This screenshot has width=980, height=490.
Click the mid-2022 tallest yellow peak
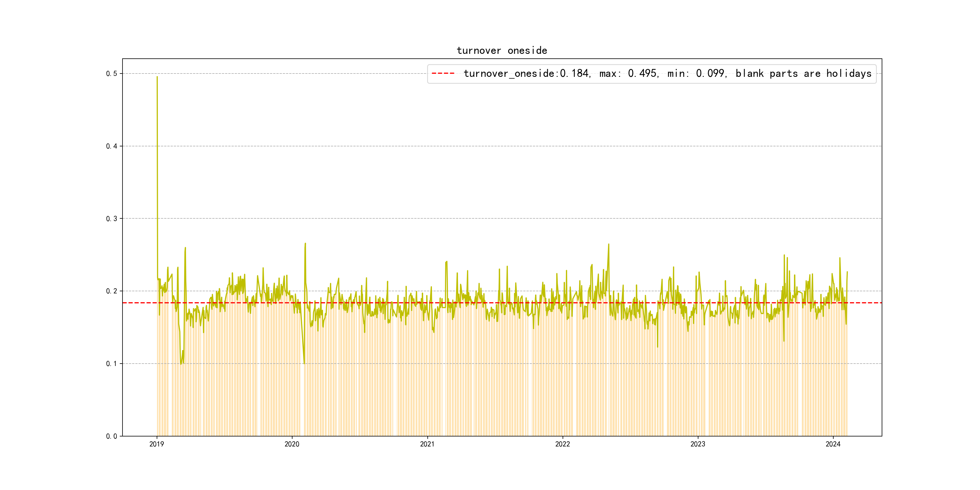point(609,245)
